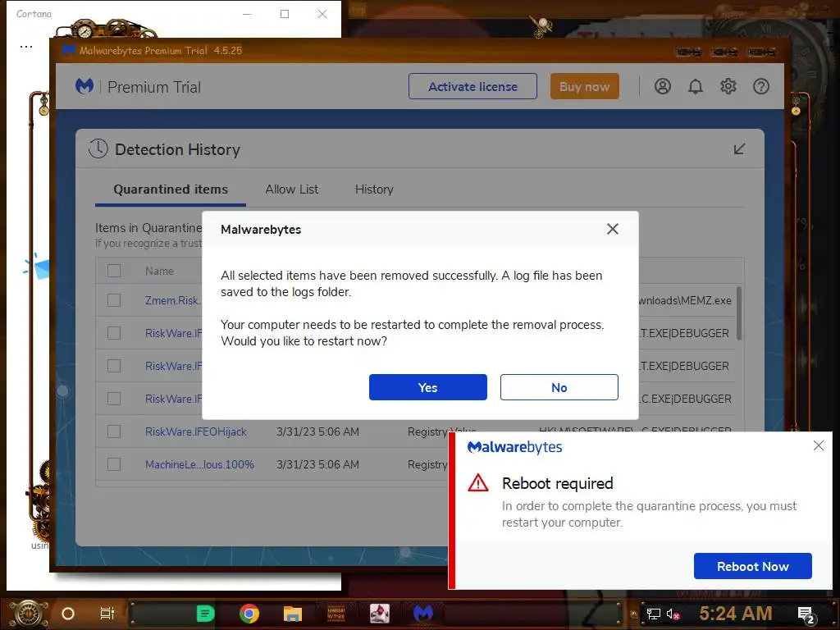Click the Zmem.Risk item name

(x=172, y=300)
